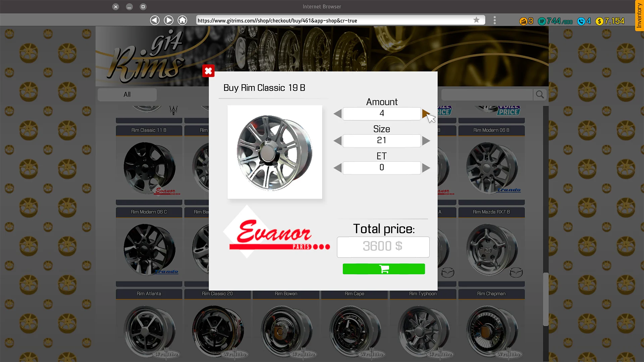Click the browser back navigation arrow
Viewport: 644px width, 362px height.
(x=155, y=20)
